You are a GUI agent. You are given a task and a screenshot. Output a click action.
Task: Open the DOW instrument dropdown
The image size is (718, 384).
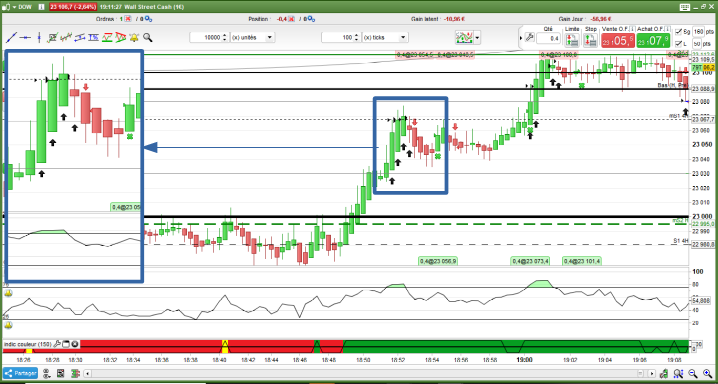tap(14, 7)
